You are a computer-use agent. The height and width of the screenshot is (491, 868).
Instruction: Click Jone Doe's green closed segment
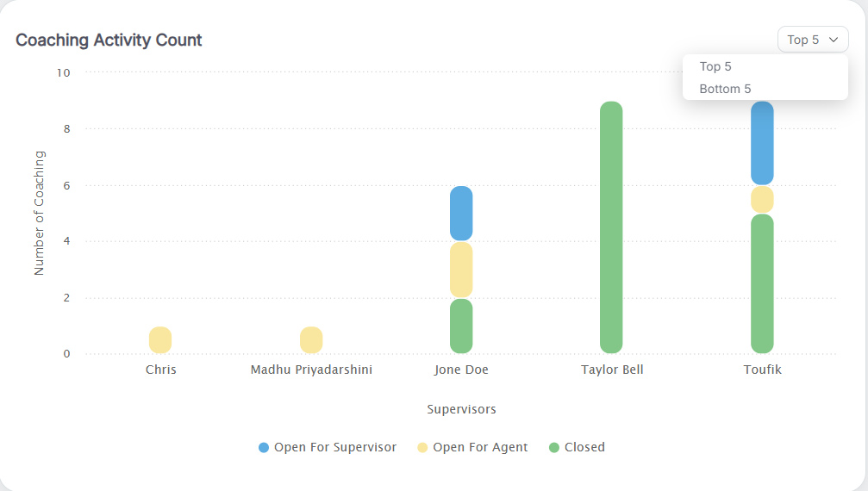[x=461, y=326]
